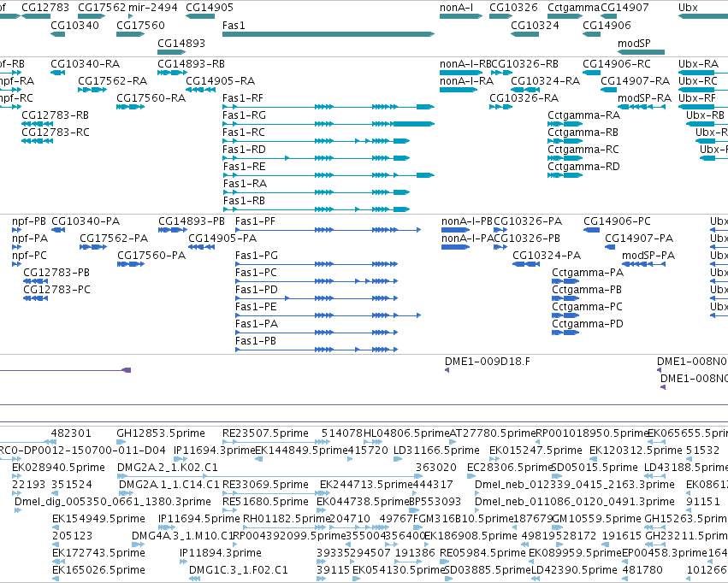The height and width of the screenshot is (583, 728).
Task: Select the Cctgamma-RD transcript
Action: [565, 175]
